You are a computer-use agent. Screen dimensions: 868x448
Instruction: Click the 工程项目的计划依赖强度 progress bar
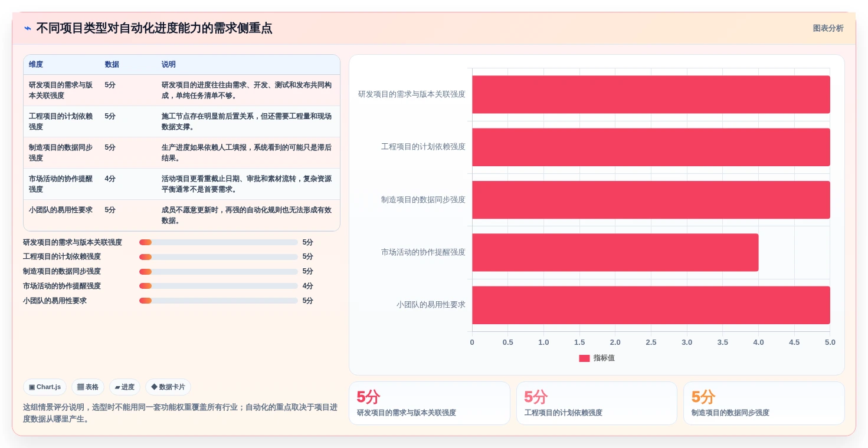(218, 257)
